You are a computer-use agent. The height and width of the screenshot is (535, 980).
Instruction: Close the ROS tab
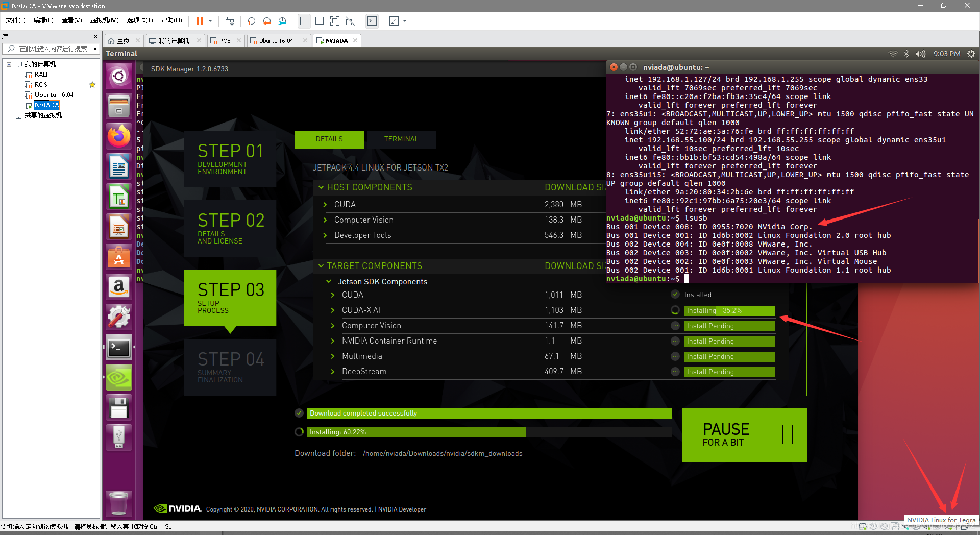point(239,40)
